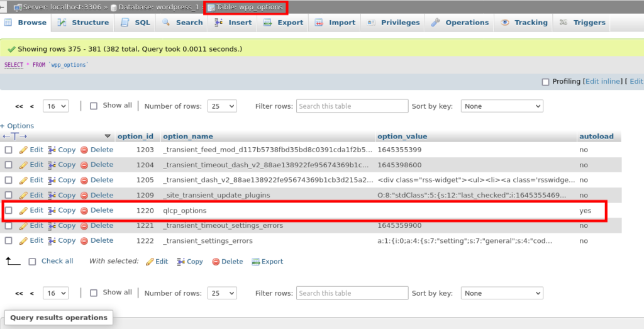
Task: Switch to the Browse tab
Action: (x=25, y=23)
